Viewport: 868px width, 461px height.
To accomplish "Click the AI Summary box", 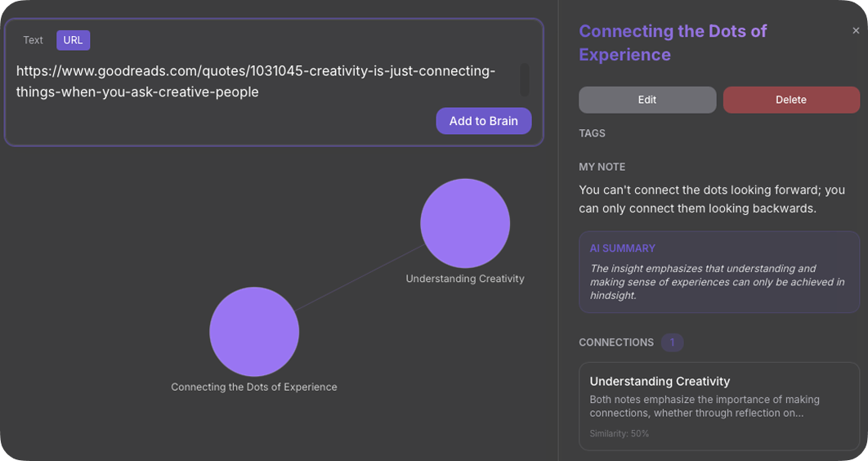I will pos(718,272).
